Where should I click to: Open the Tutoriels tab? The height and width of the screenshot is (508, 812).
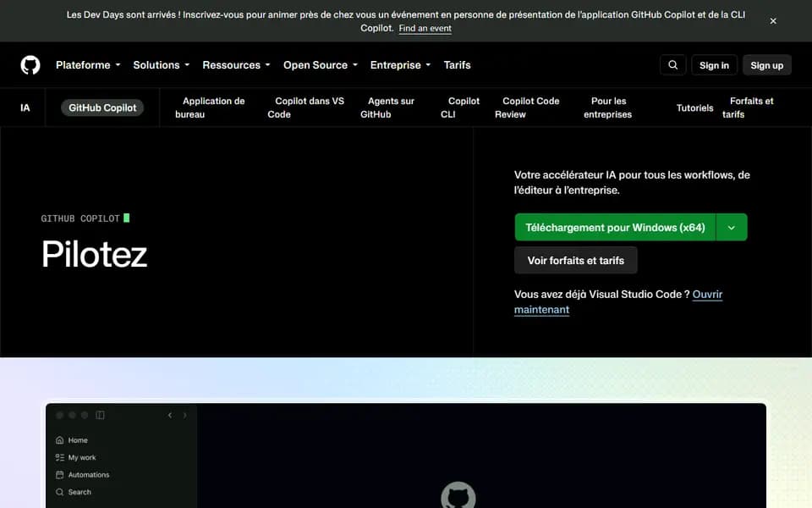(694, 108)
